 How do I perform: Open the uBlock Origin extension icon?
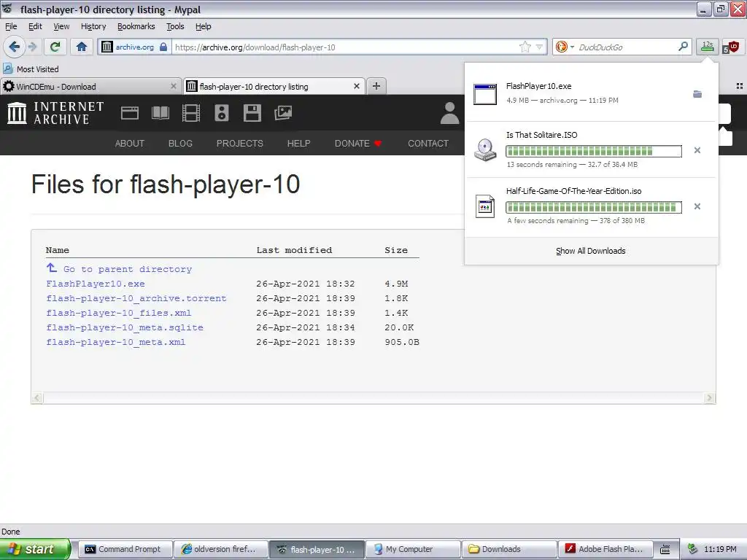[x=731, y=47]
